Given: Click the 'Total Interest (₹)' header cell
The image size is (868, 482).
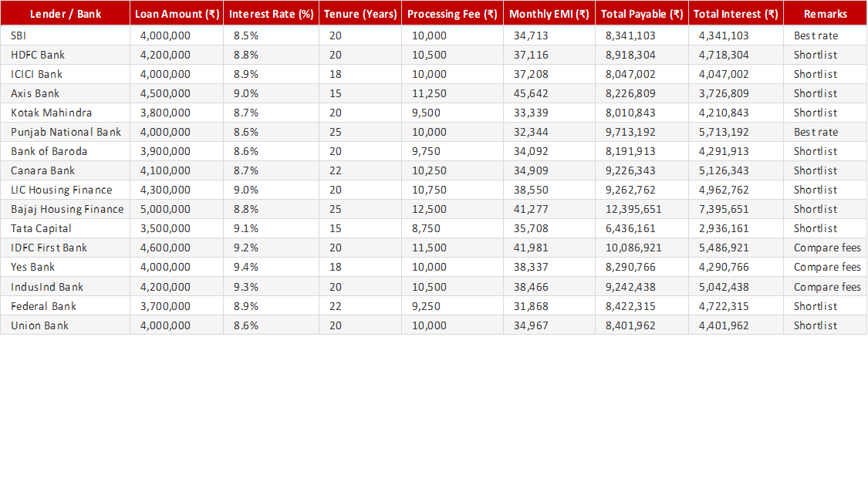Looking at the screenshot, I should 736,14.
